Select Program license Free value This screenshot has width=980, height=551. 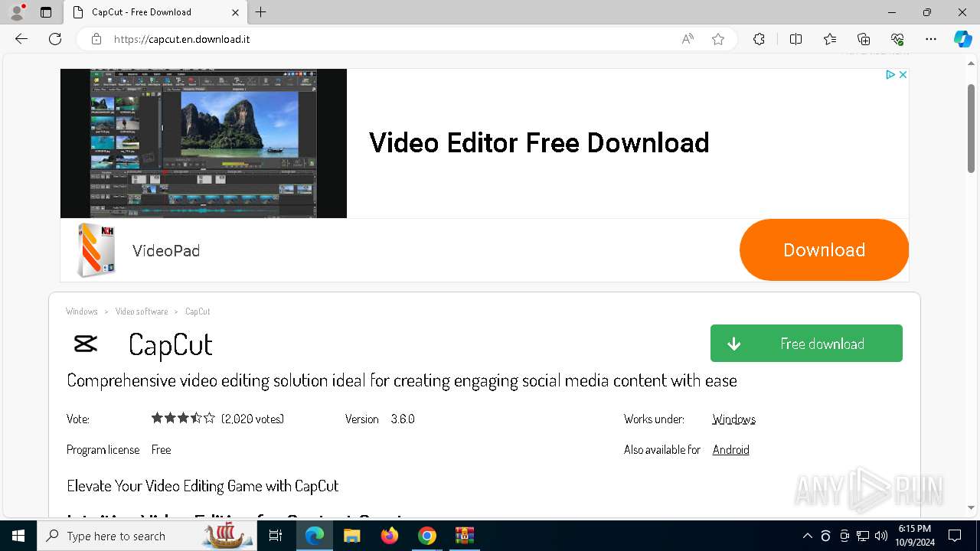(x=161, y=449)
